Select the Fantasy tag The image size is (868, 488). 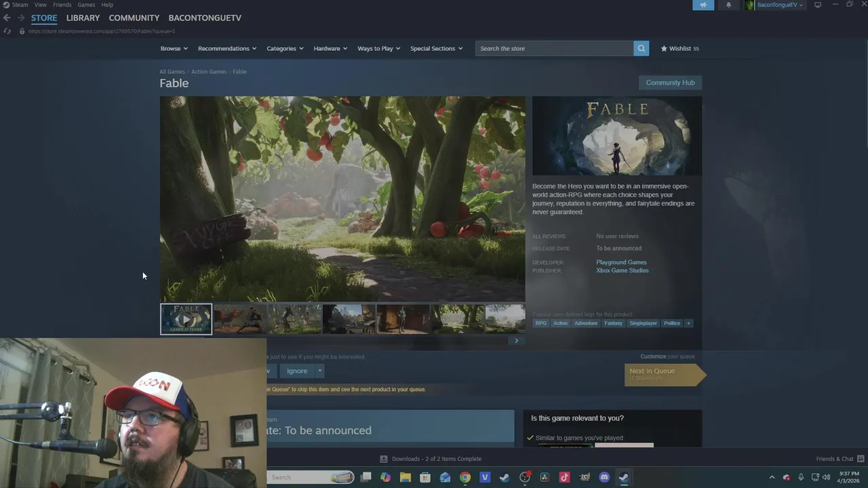(613, 323)
